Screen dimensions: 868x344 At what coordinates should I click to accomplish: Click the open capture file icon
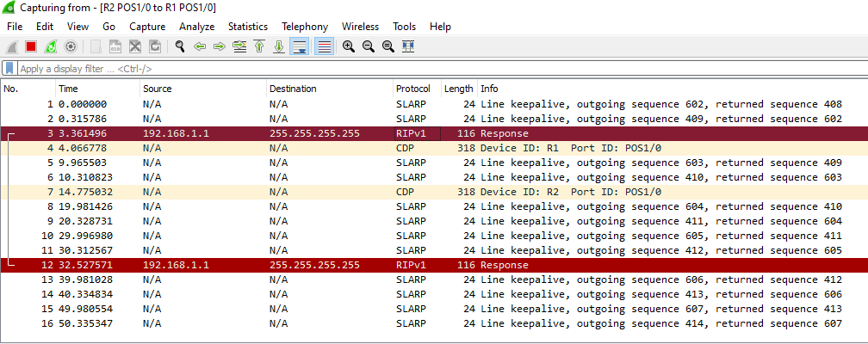point(96,47)
